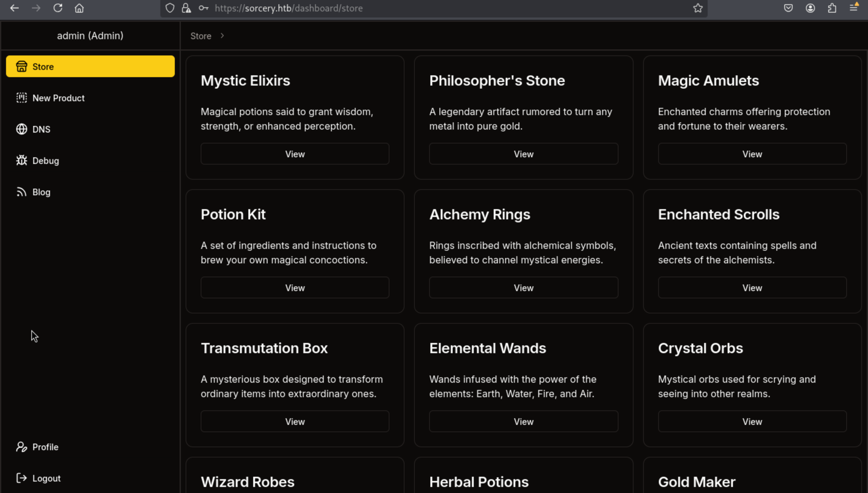Image resolution: width=868 pixels, height=493 pixels.
Task: Open the New Product sidebar item
Action: [90, 98]
